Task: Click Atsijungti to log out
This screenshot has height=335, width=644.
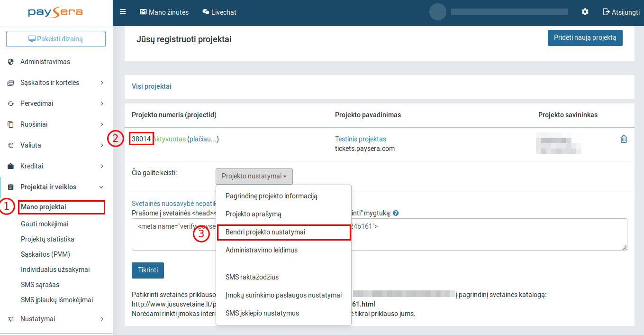Action: (621, 12)
